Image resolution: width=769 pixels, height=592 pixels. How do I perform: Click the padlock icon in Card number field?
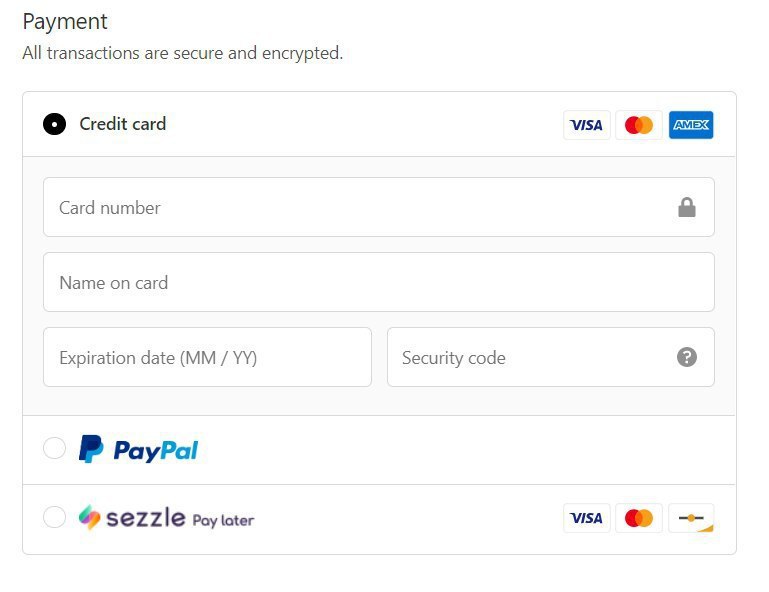pos(687,208)
